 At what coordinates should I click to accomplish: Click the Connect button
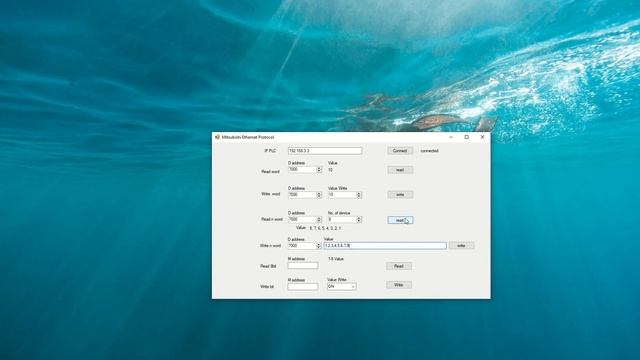400,151
